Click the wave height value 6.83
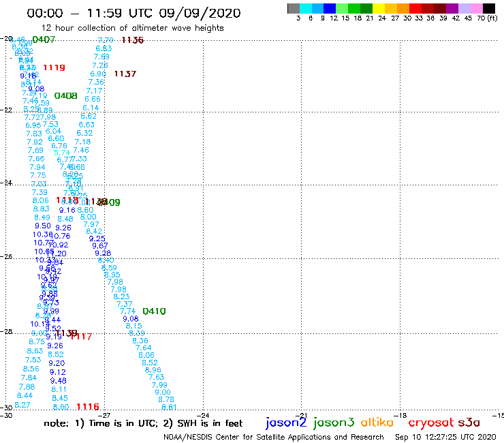Image resolution: width=504 pixels, height=443 pixels. pyautogui.click(x=104, y=48)
